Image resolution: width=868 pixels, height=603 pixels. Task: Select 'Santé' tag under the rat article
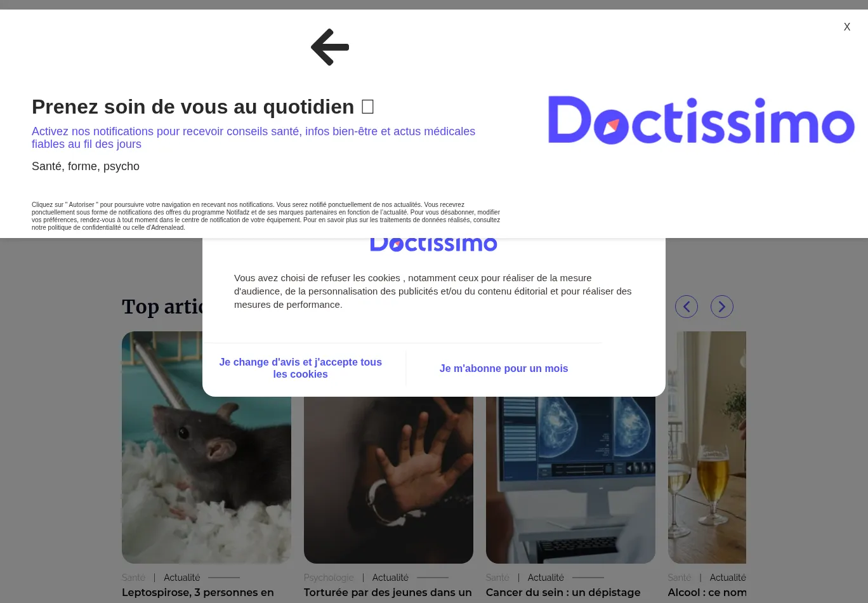coord(133,578)
